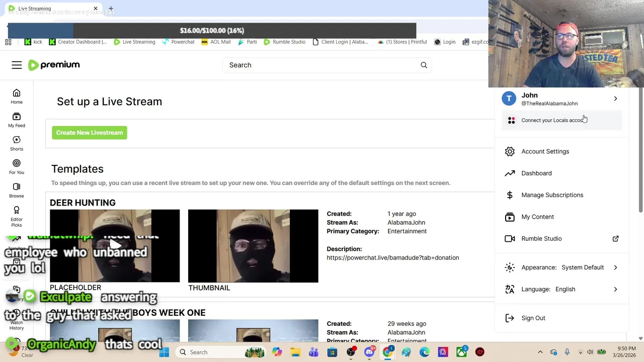
Task: Click Create New Livestream button
Action: click(90, 133)
